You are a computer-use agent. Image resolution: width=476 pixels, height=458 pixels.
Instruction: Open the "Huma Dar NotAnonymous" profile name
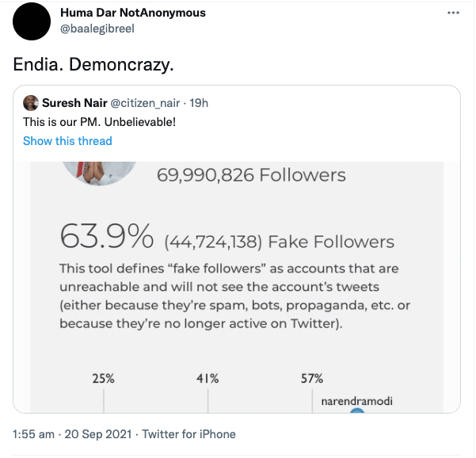pyautogui.click(x=132, y=13)
